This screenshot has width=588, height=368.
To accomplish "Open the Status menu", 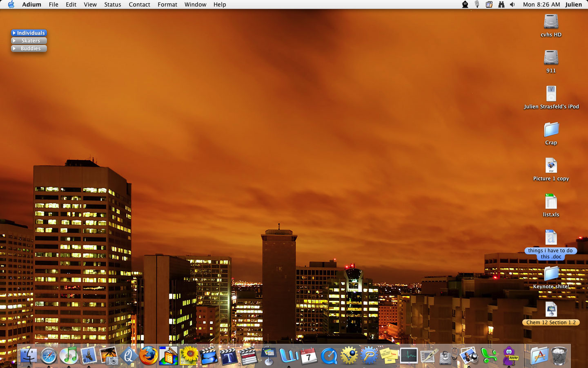I will point(113,4).
